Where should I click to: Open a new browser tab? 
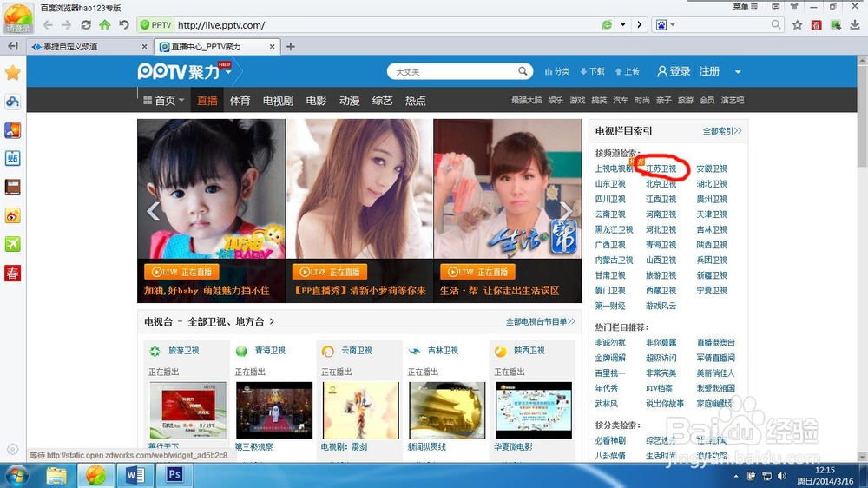[290, 47]
